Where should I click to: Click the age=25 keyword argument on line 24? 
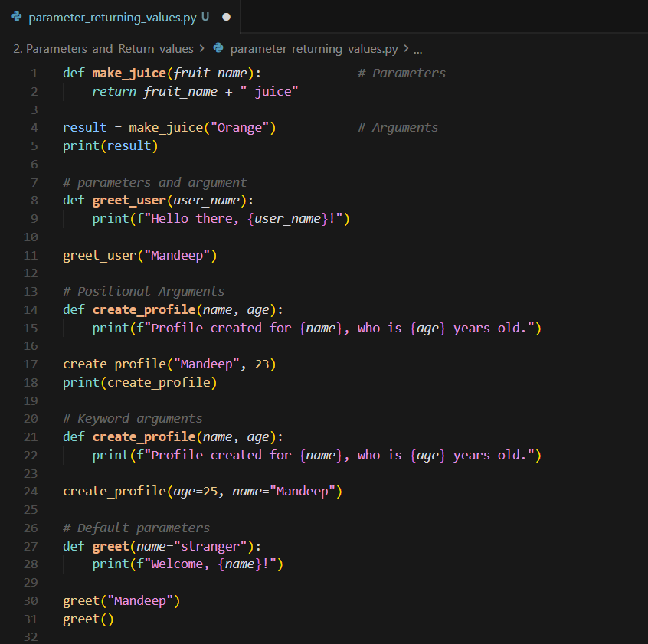click(x=195, y=492)
